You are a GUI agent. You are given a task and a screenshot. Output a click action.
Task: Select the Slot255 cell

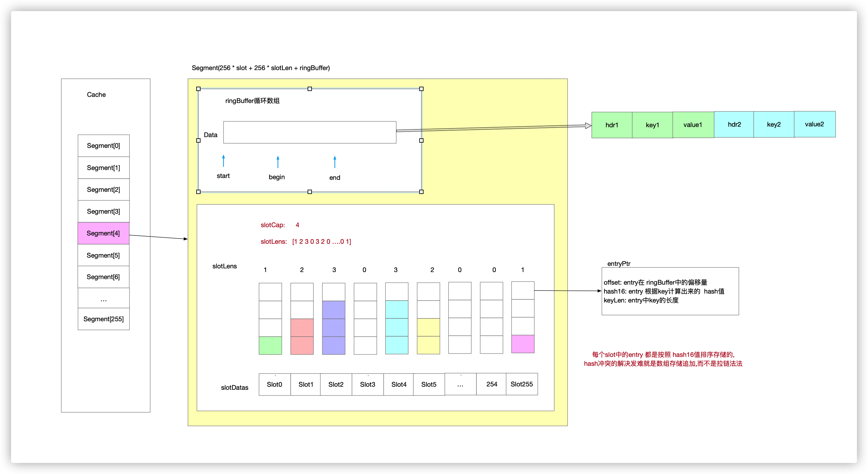(x=522, y=384)
